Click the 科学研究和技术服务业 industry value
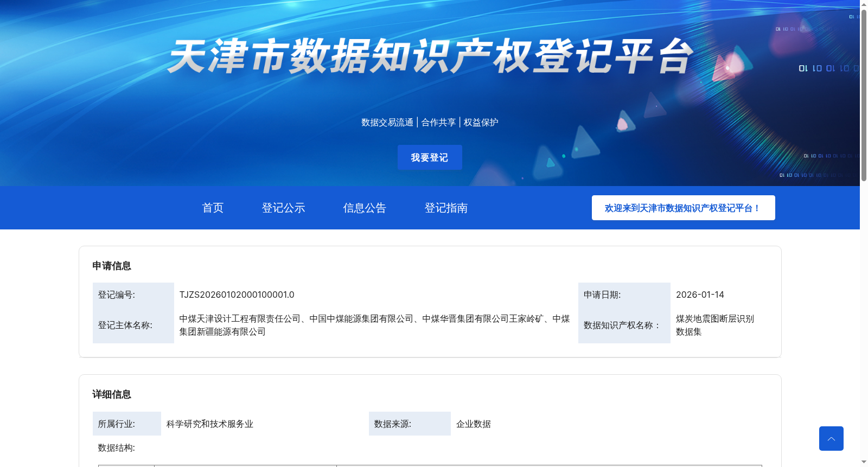The image size is (868, 467). (210, 424)
